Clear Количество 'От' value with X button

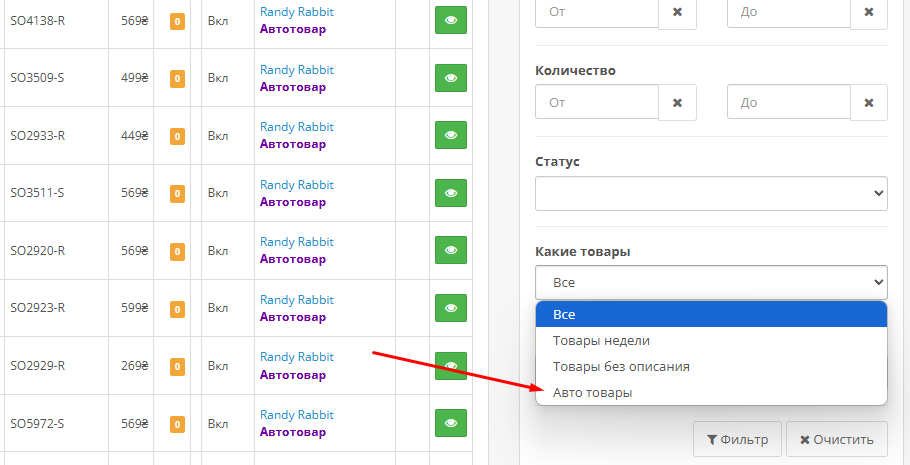677,102
